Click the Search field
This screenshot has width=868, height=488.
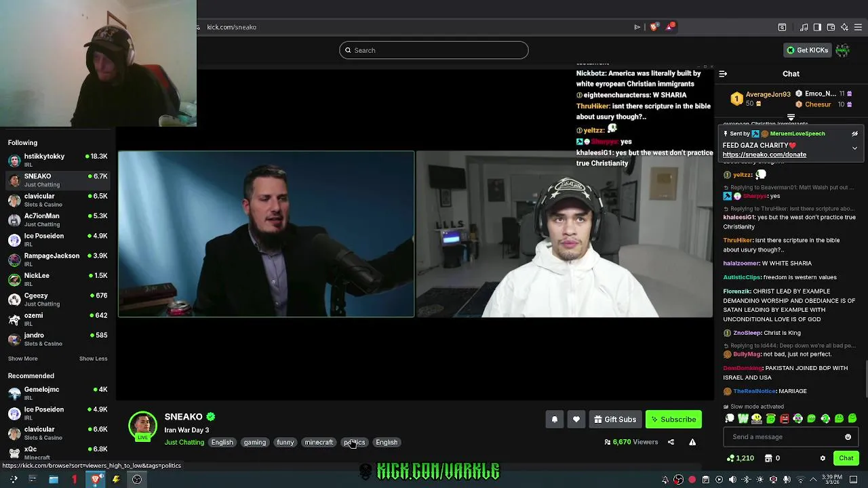[434, 50]
